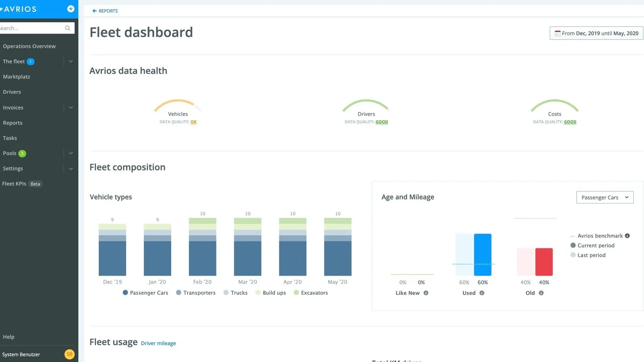This screenshot has width=644, height=362.
Task: Expand the Settings submenu chevron
Action: coord(71,169)
